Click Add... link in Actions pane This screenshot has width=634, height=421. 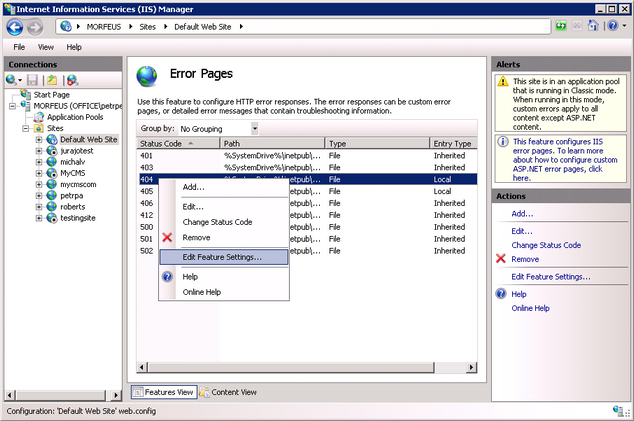(522, 214)
